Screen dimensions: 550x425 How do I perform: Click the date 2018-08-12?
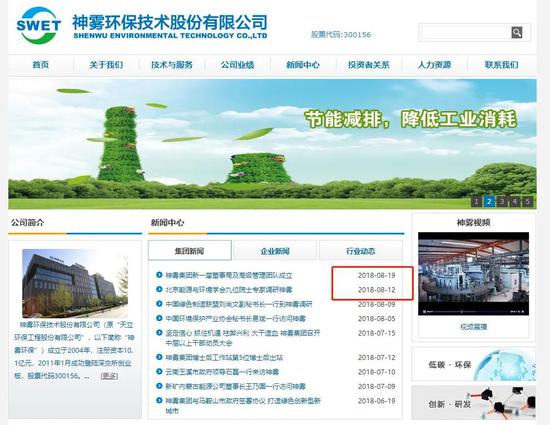(377, 290)
